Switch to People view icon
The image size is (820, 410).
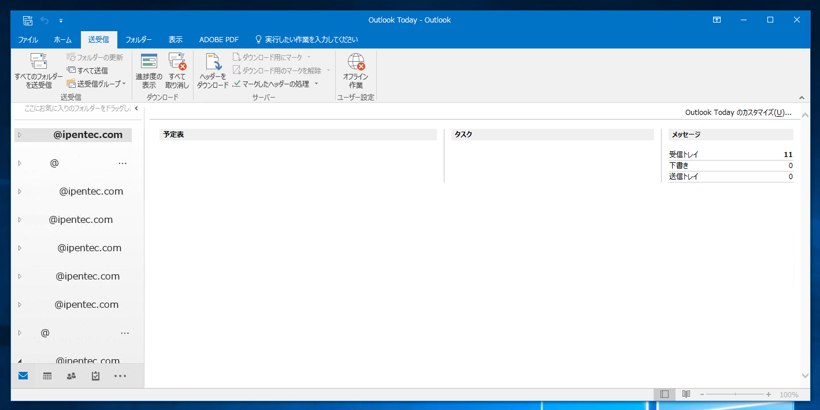(71, 375)
